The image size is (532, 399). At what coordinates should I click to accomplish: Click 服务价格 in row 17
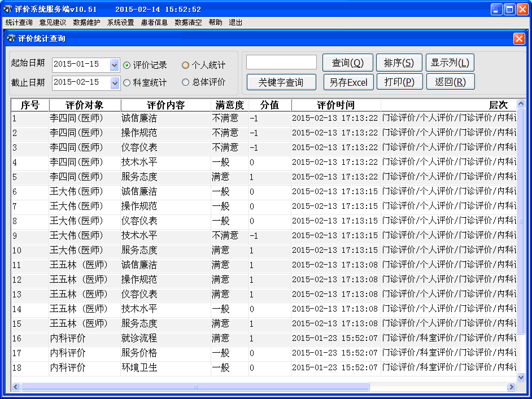point(139,353)
